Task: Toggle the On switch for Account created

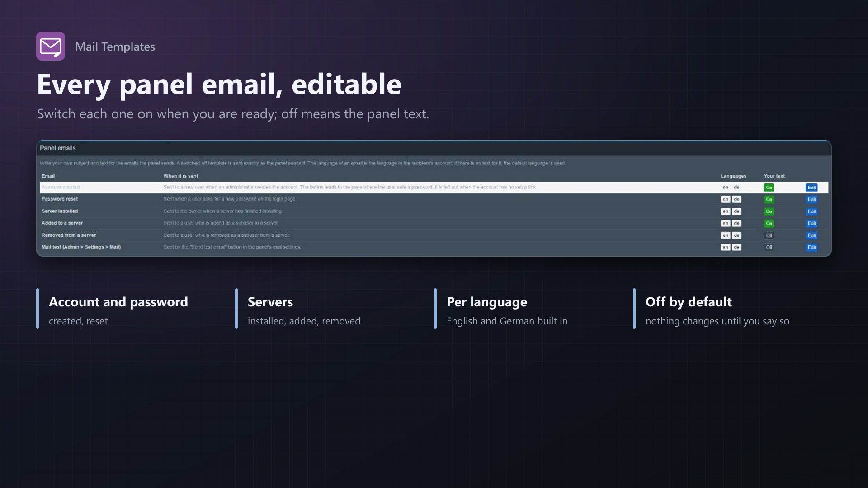Action: [769, 188]
